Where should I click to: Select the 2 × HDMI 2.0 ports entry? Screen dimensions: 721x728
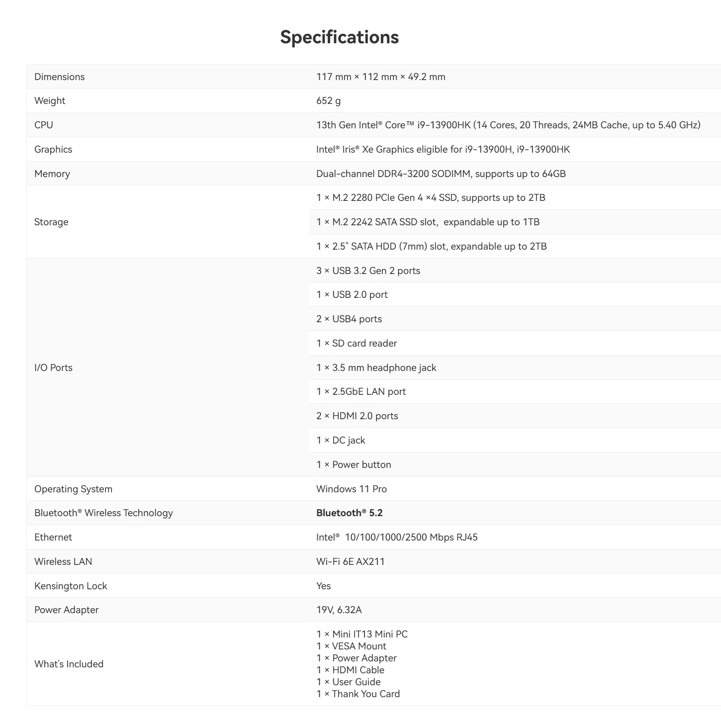click(x=357, y=416)
